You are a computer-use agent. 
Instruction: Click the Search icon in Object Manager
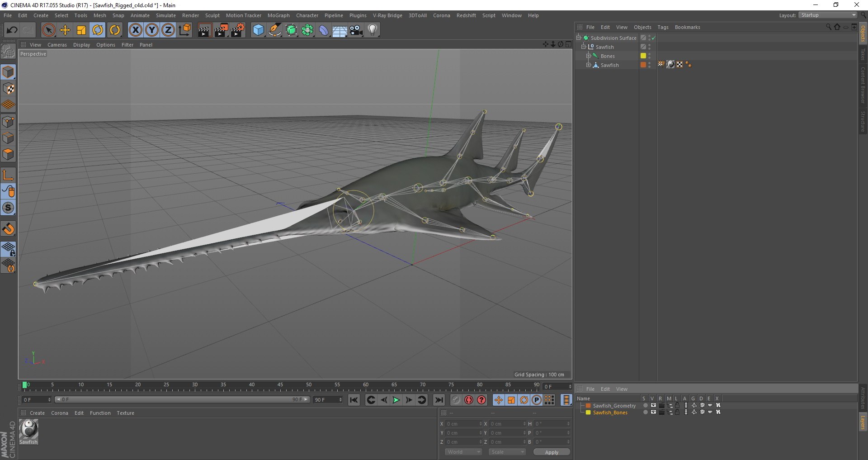(829, 27)
